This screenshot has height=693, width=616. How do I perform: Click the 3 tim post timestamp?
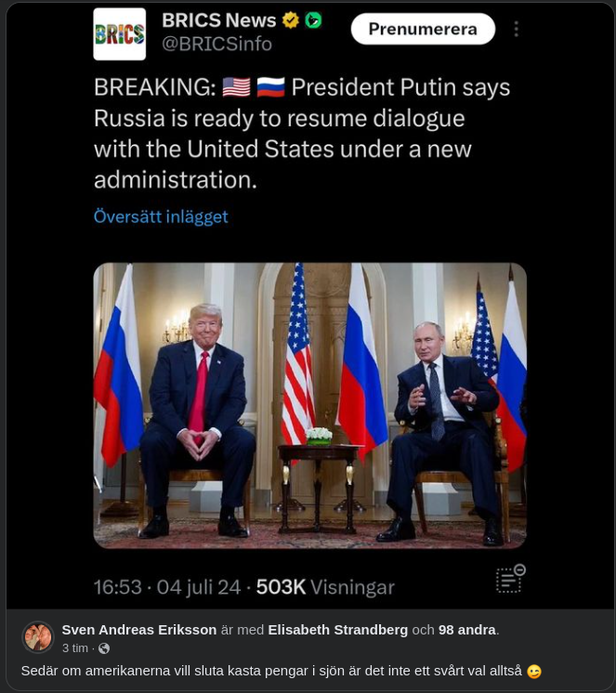[x=74, y=647]
